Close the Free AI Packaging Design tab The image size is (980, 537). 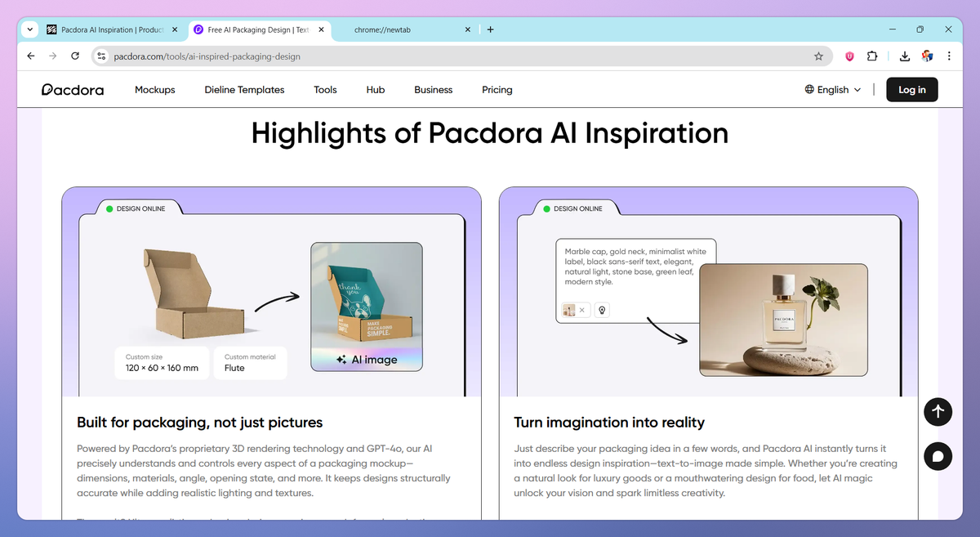[x=321, y=29]
